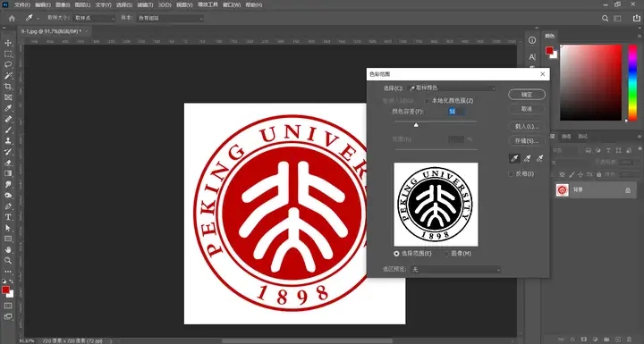Open the Color panel flyout menu
The image size is (644, 344).
[x=639, y=36]
